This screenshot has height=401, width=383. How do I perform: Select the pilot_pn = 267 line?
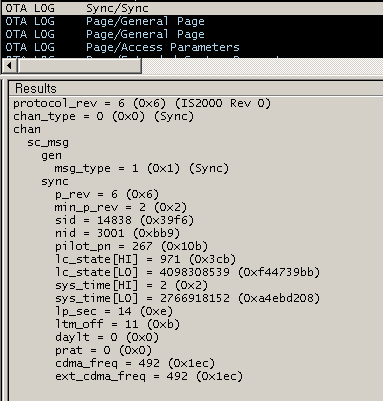pyautogui.click(x=131, y=246)
